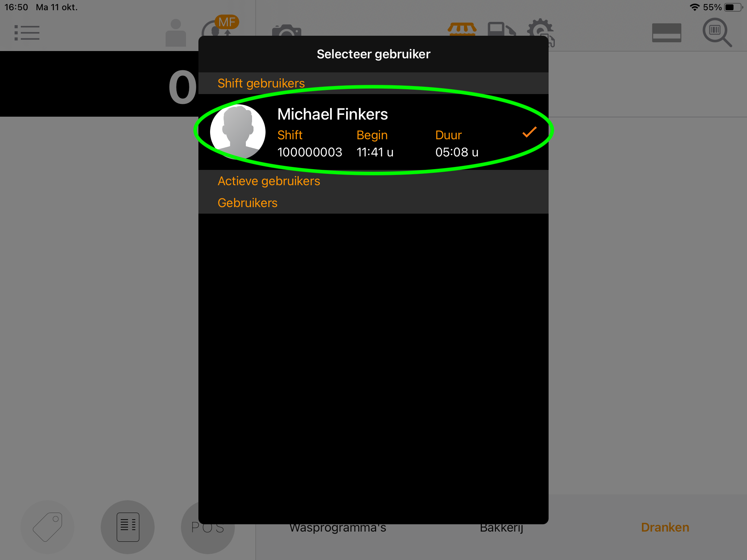Open the fuel pump icon
This screenshot has width=747, height=560.
[x=502, y=29]
